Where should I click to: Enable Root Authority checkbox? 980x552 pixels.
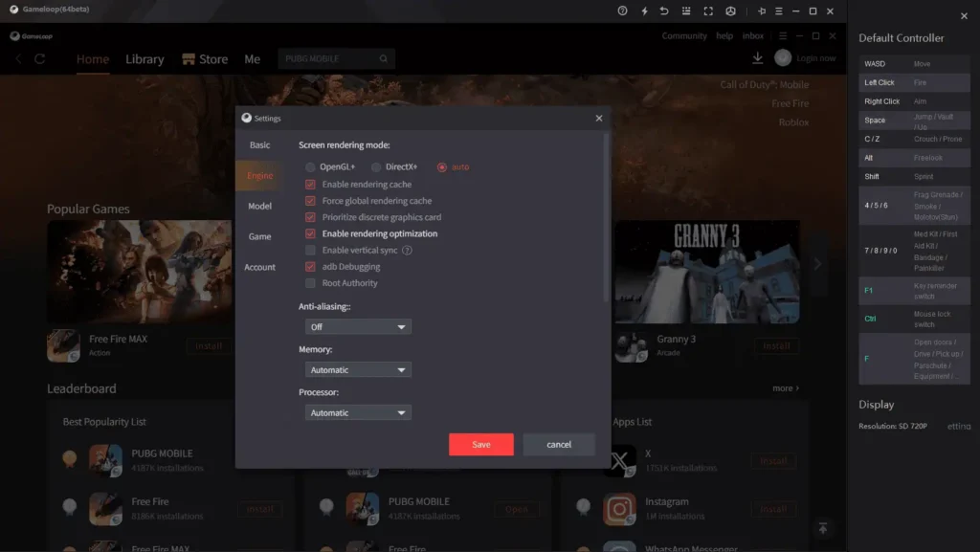point(310,283)
